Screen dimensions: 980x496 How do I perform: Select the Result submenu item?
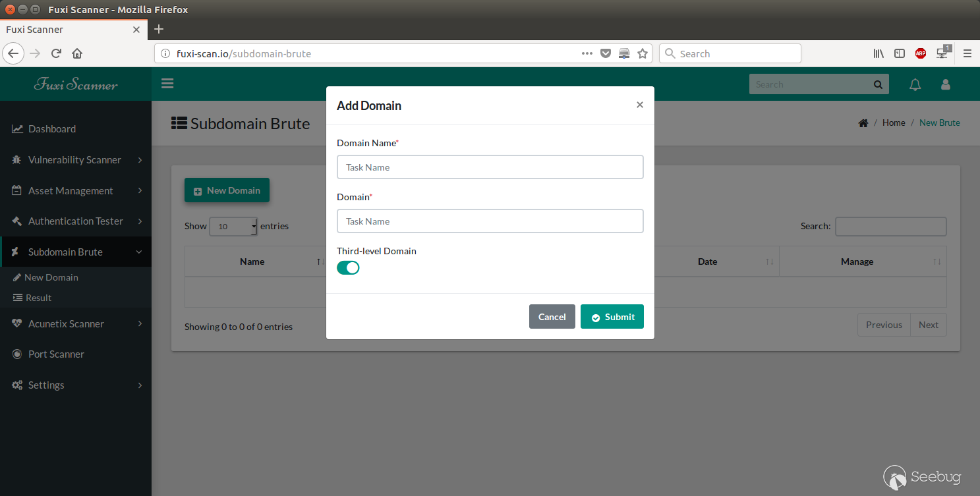coord(38,298)
